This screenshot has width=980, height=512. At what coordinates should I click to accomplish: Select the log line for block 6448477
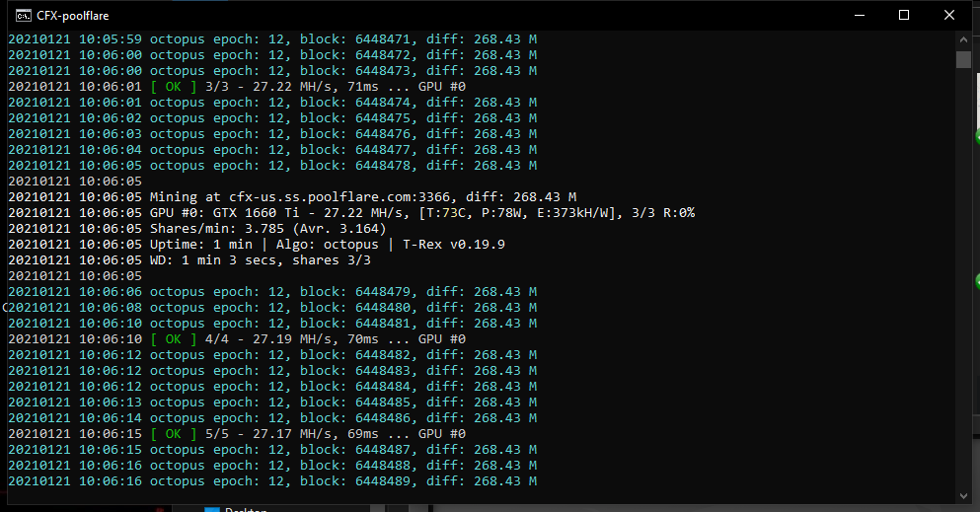[x=272, y=149]
